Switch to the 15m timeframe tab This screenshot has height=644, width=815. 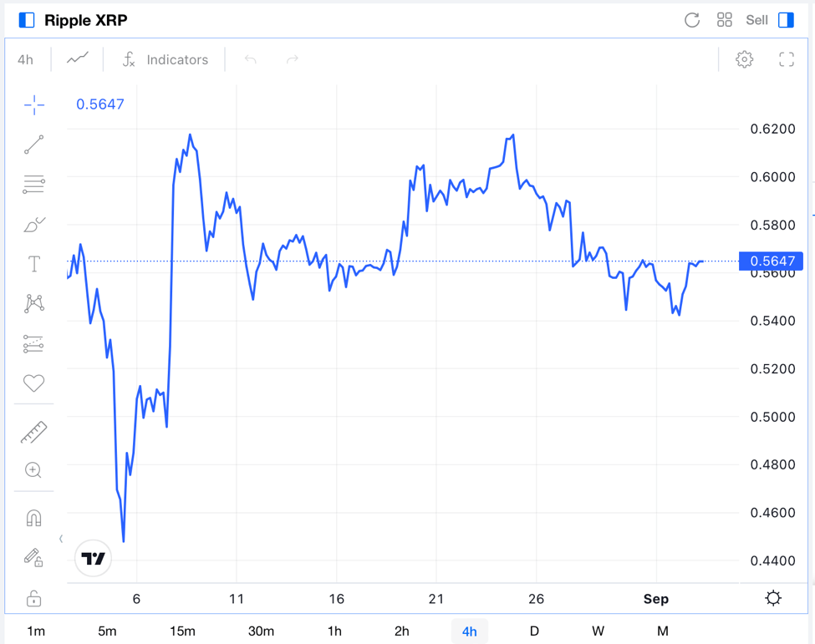182,631
